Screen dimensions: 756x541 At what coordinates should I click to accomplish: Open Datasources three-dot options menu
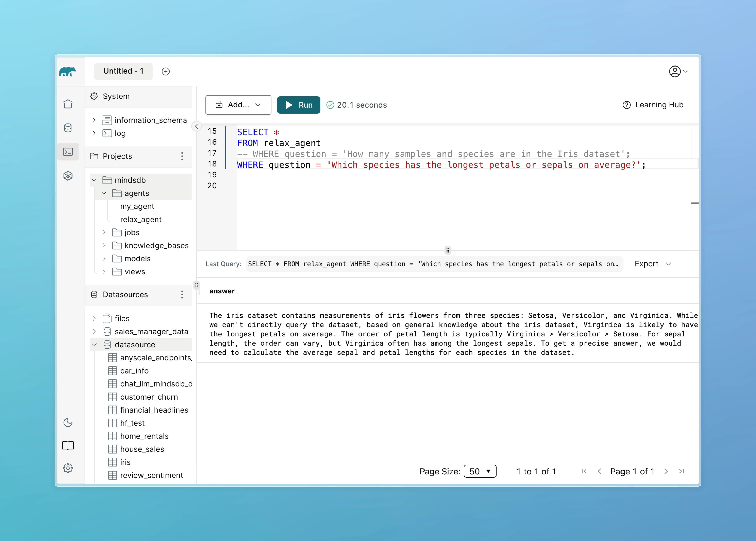(x=182, y=295)
